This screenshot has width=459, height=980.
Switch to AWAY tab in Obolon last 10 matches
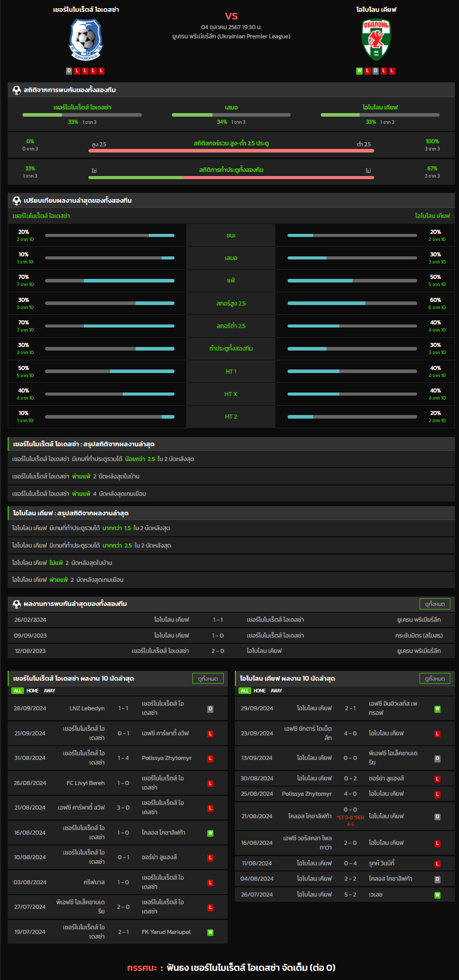277,691
